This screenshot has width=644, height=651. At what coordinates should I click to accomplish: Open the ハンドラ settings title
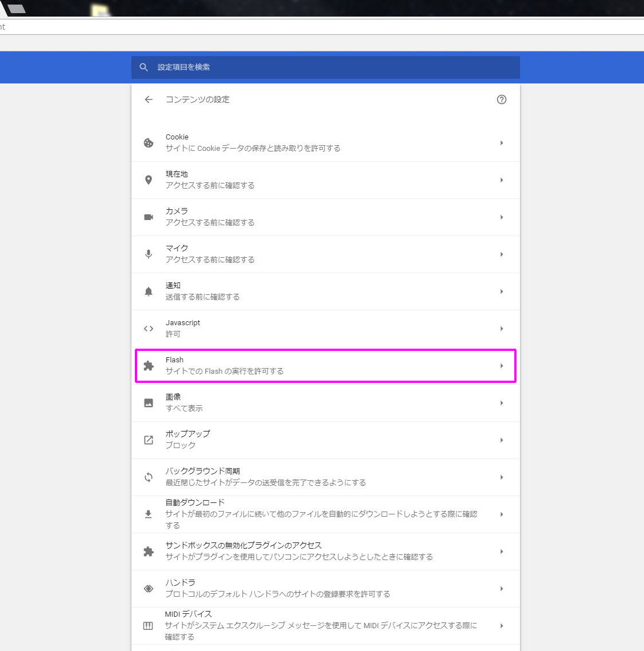[x=180, y=582]
